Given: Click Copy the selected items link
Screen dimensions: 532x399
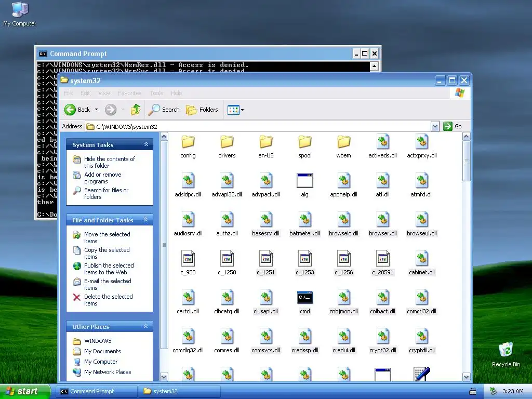Looking at the screenshot, I should point(107,253).
